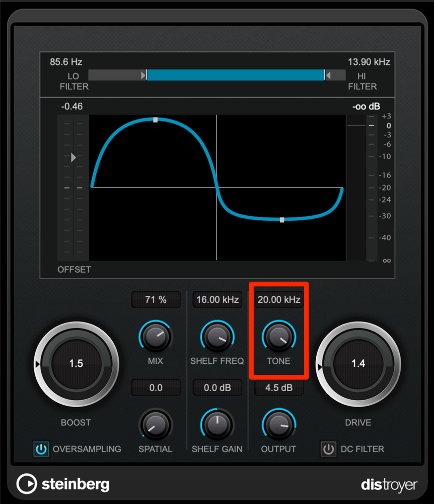Toggle the Oversampling power button
Viewport: 434px width, 504px height.
point(41,449)
